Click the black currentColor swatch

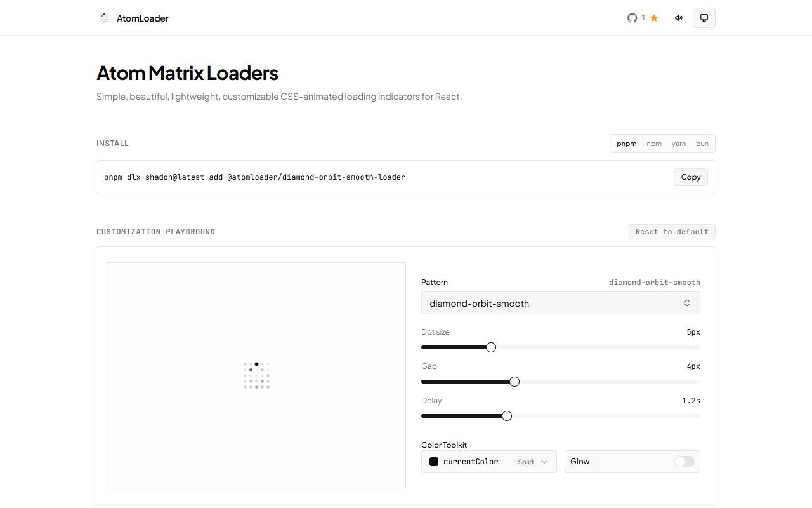(434, 462)
